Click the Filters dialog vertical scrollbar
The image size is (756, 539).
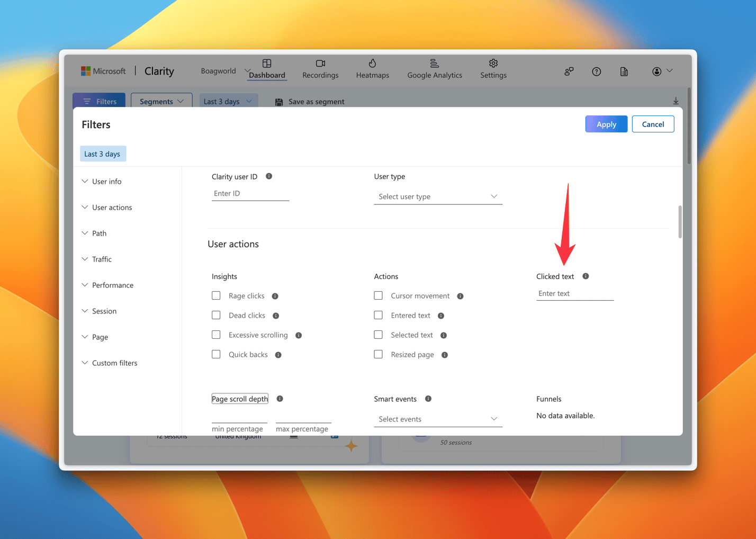coord(680,222)
